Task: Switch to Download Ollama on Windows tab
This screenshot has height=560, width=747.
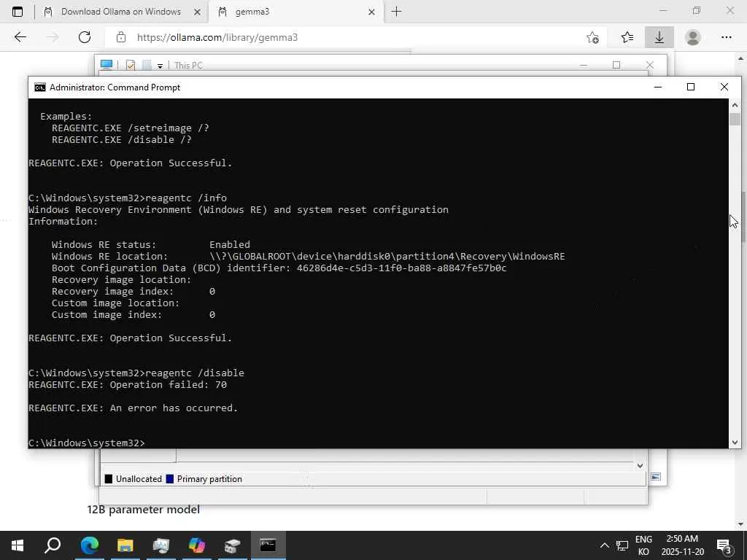Action: (x=120, y=12)
